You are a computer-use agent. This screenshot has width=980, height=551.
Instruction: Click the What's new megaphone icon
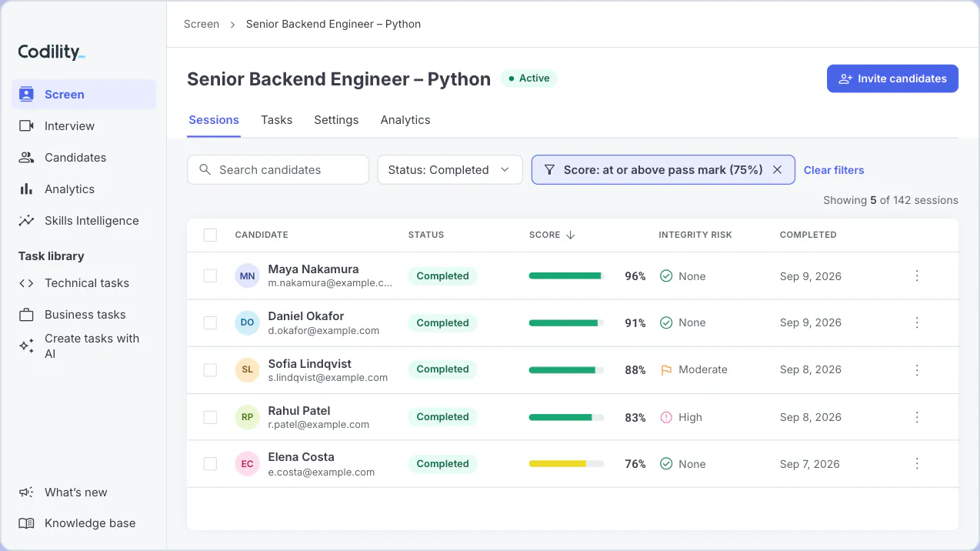(x=26, y=492)
